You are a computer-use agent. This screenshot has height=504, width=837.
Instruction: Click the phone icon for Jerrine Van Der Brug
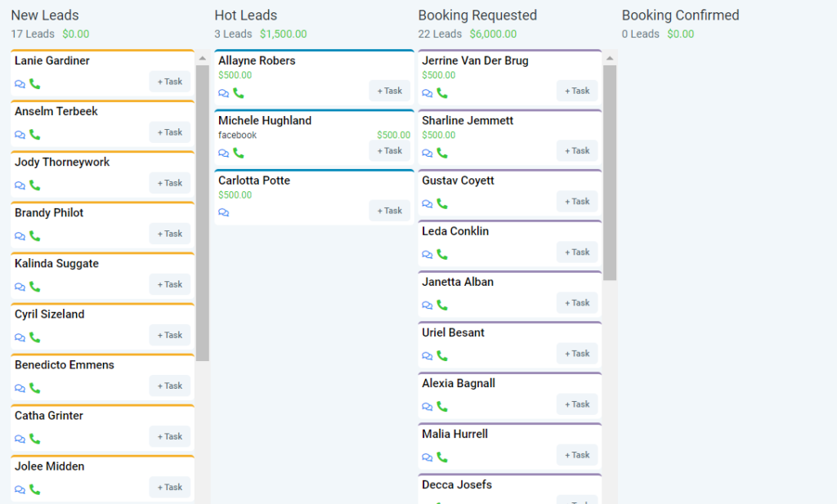tap(442, 92)
